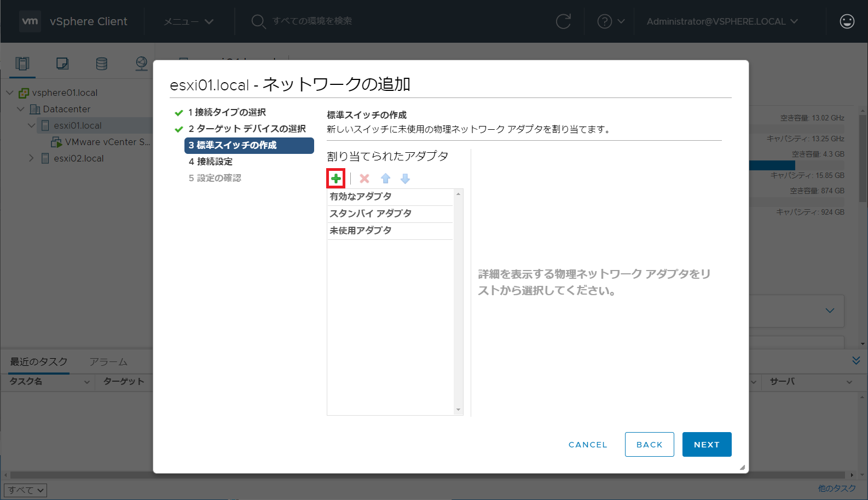Click adapter list scrollbar up arrow

459,194
